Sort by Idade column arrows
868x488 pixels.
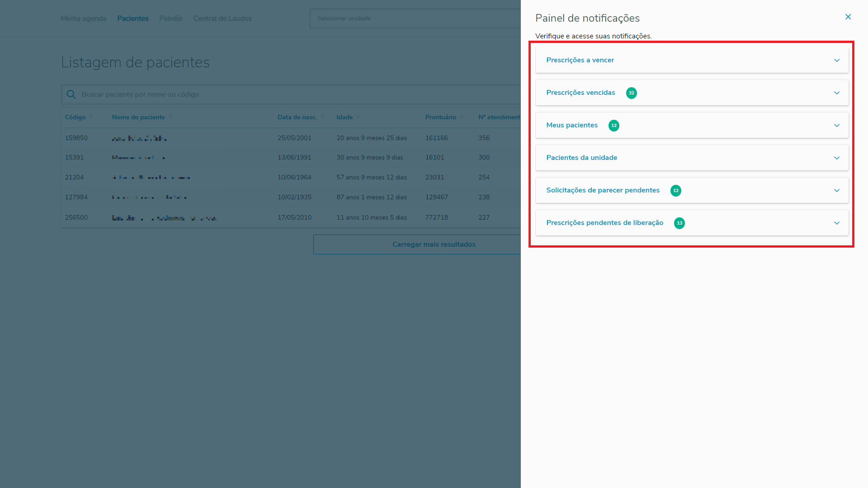[x=358, y=117]
